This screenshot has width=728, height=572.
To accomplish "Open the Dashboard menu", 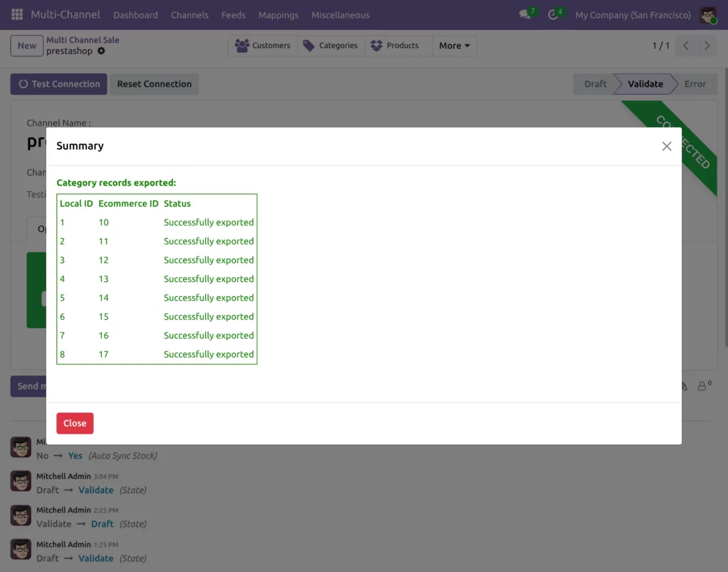I will [x=135, y=15].
